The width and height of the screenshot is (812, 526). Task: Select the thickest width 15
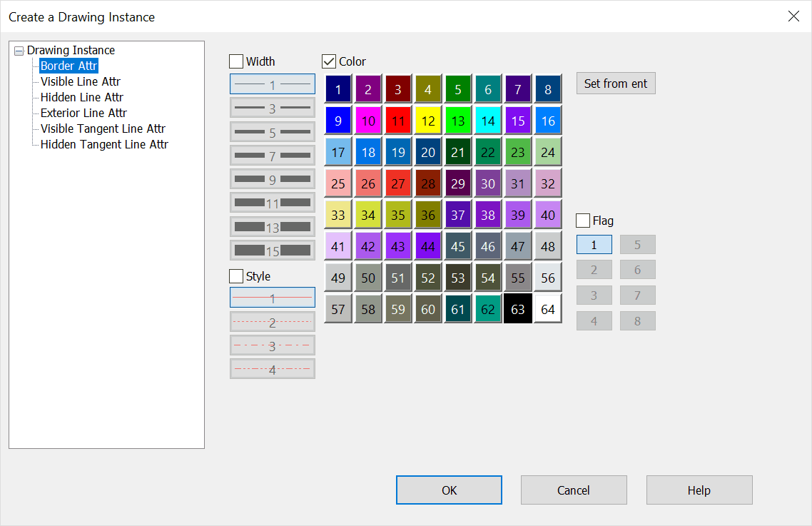[x=272, y=250]
